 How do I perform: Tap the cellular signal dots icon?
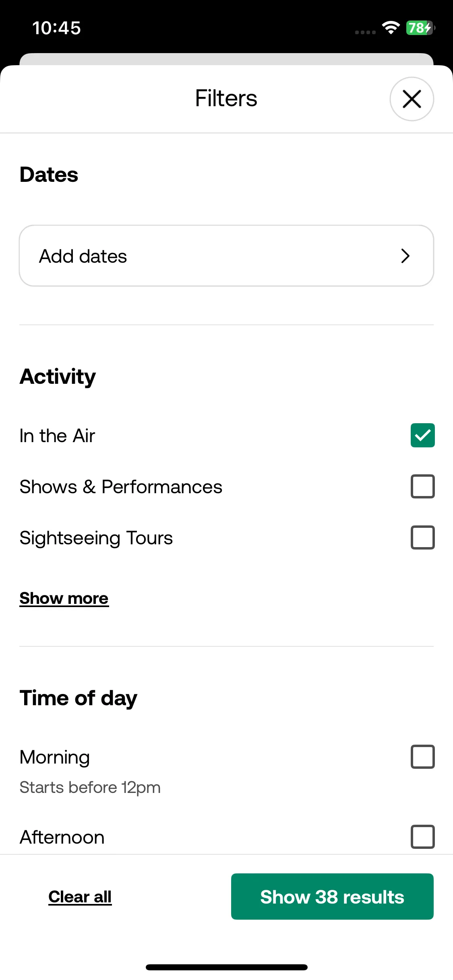(x=365, y=32)
